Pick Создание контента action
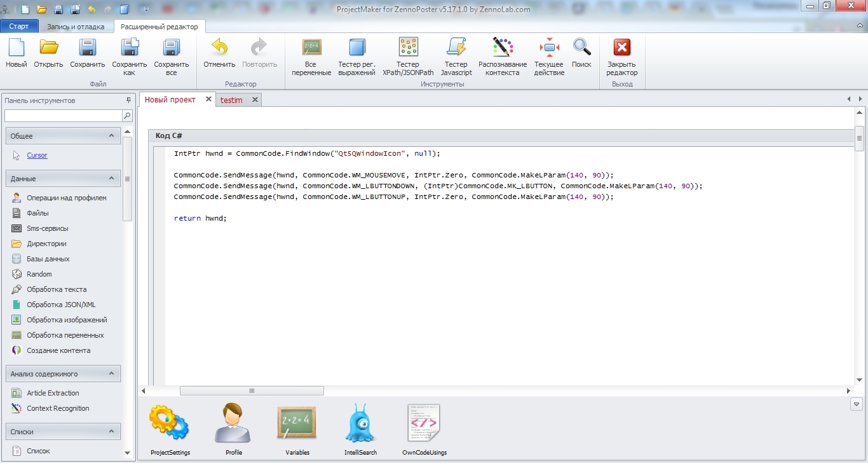This screenshot has width=868, height=468. pyautogui.click(x=58, y=350)
